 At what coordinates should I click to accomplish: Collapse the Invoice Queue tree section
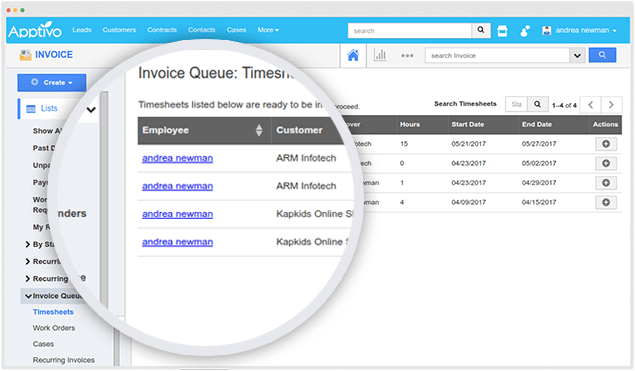28,296
